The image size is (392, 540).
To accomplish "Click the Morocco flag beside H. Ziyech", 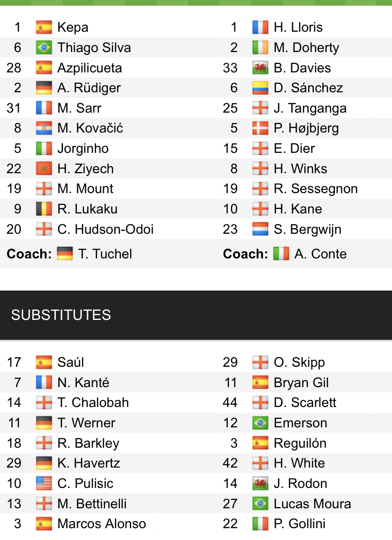I will tap(44, 169).
